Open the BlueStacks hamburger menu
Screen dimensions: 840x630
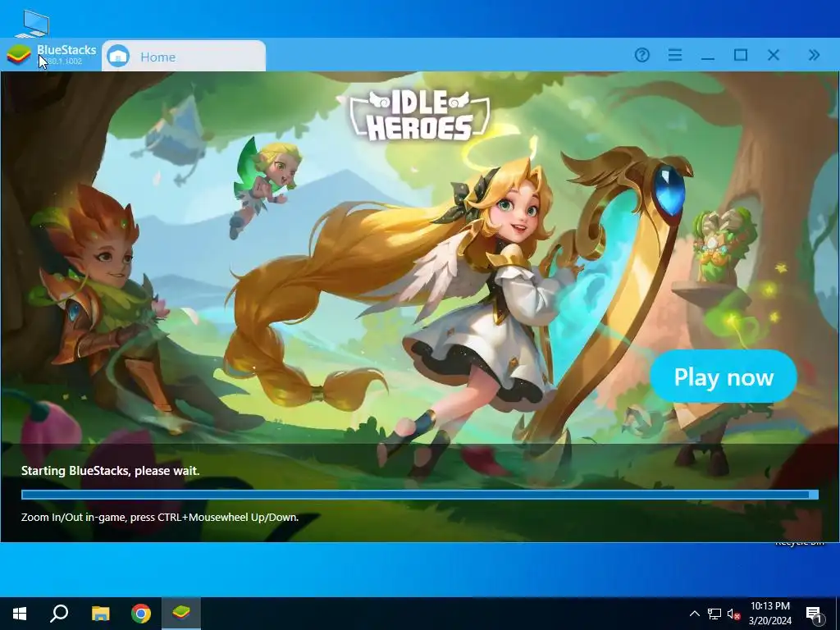pyautogui.click(x=675, y=55)
